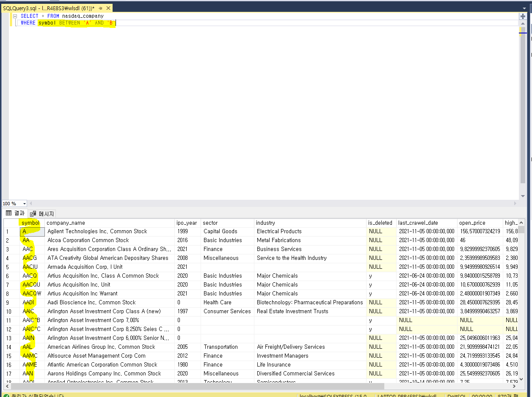Close the SQLQuery3.sql tab
Viewport: 532px width, 397px height.
click(x=108, y=8)
